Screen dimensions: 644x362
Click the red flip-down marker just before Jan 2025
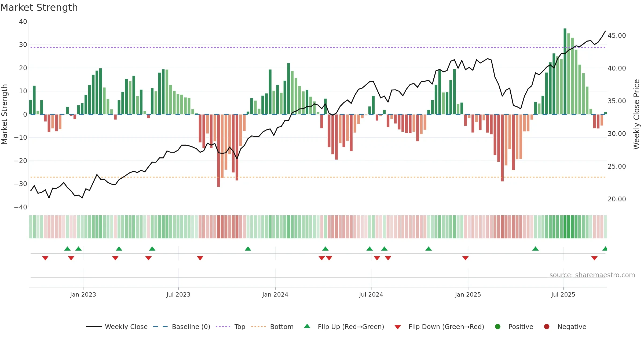click(x=465, y=258)
